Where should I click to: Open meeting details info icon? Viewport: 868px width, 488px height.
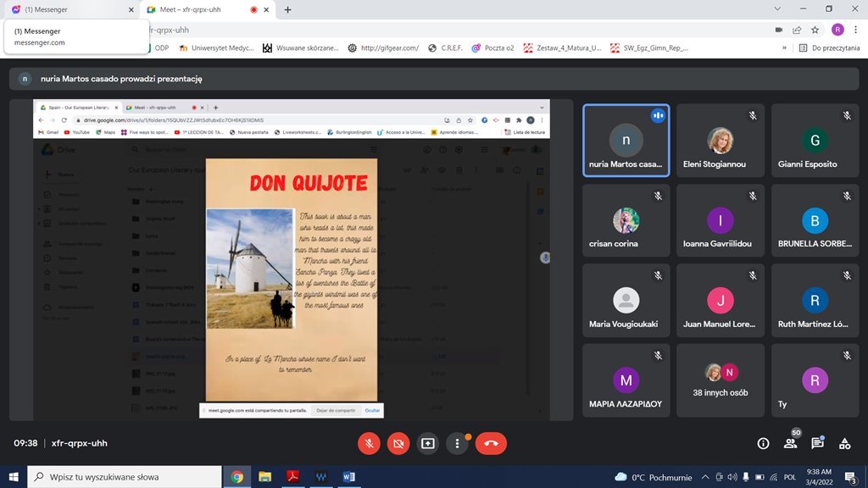point(763,443)
